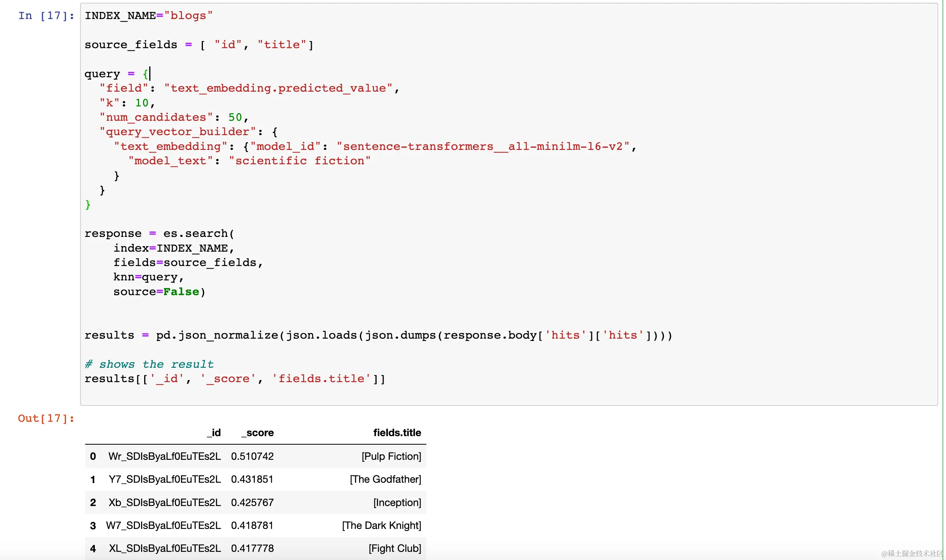Screen dimensions: 946x560
Task: Select the Pulp Fiction title cell
Action: coord(391,456)
